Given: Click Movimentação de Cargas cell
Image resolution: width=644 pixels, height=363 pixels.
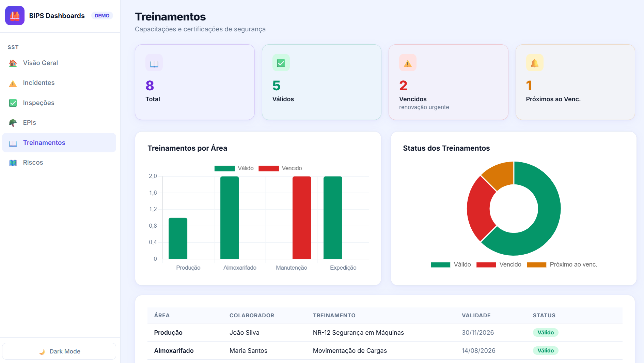Looking at the screenshot, I should click(x=350, y=351).
